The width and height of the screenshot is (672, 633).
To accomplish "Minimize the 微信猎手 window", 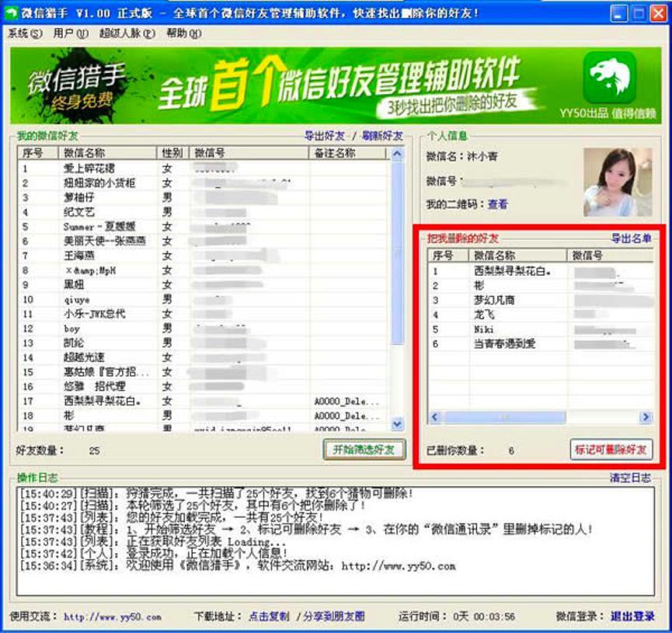I will tap(618, 14).
